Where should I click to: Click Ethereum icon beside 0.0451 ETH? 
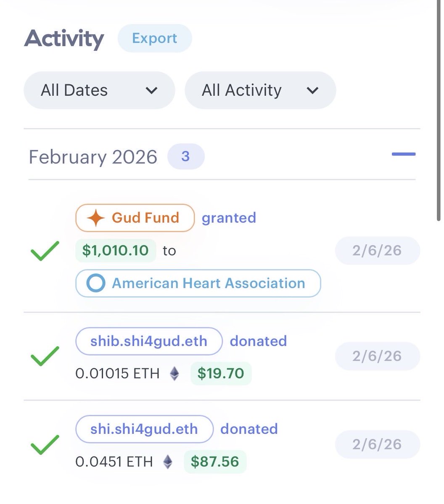[168, 462]
